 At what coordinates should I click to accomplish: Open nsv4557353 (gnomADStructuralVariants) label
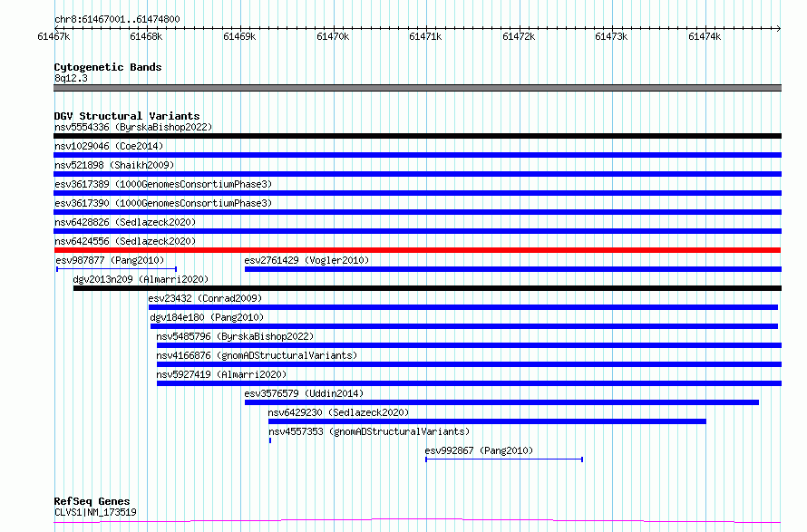click(369, 431)
